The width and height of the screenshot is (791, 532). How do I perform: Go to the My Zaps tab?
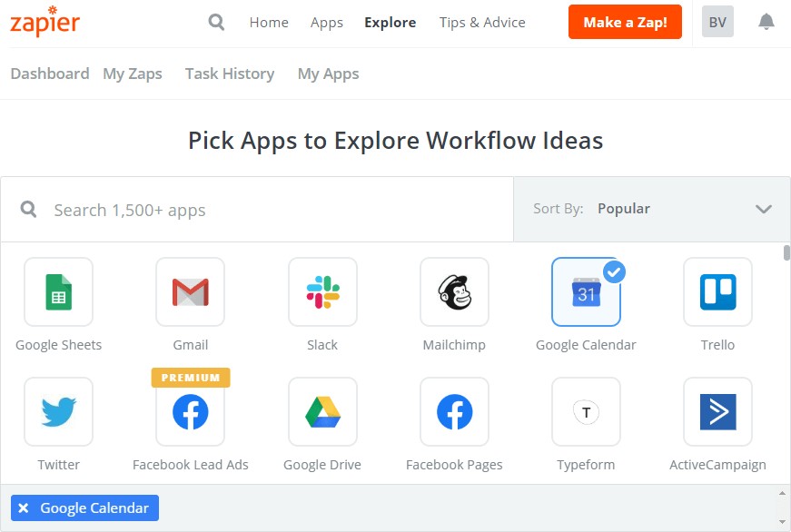(x=133, y=74)
